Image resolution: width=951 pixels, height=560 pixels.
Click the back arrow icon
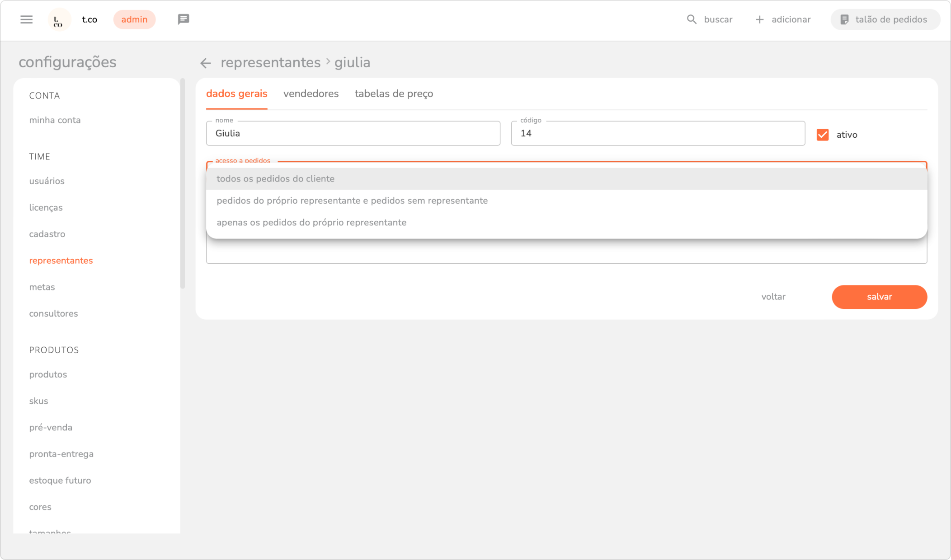tap(206, 63)
